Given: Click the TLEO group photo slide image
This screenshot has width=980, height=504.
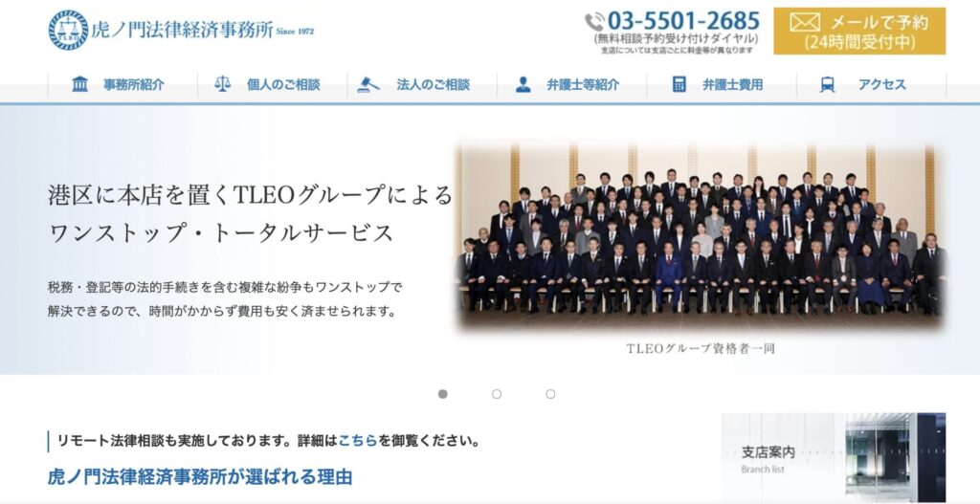Looking at the screenshot, I should click(698, 235).
